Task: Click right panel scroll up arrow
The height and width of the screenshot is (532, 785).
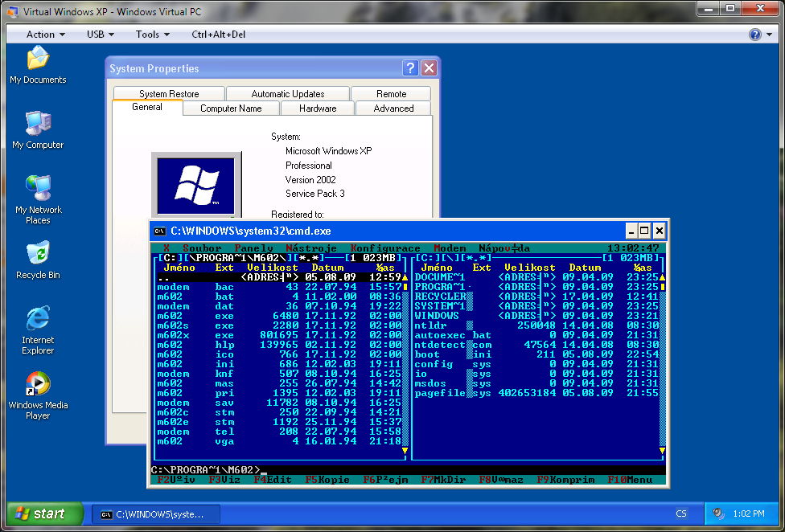Action: (x=662, y=277)
